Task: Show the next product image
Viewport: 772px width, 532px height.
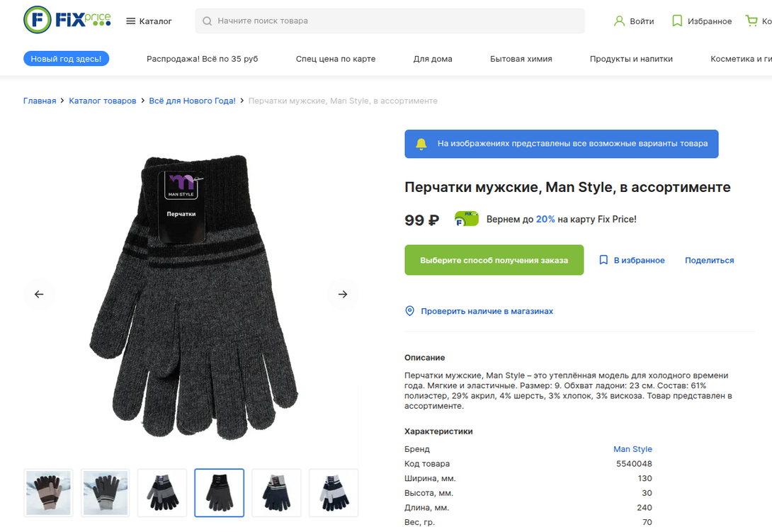Action: (343, 294)
